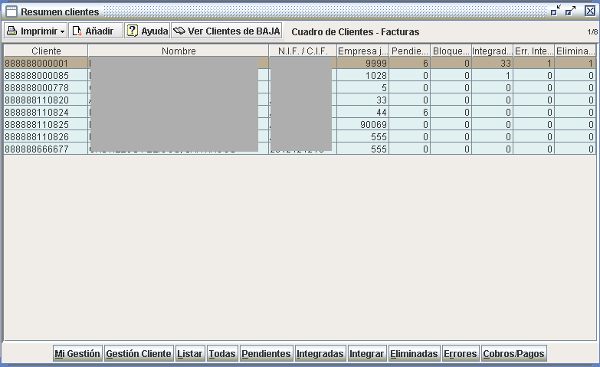Click the Empresa column header
The height and width of the screenshot is (367, 600).
(363, 51)
